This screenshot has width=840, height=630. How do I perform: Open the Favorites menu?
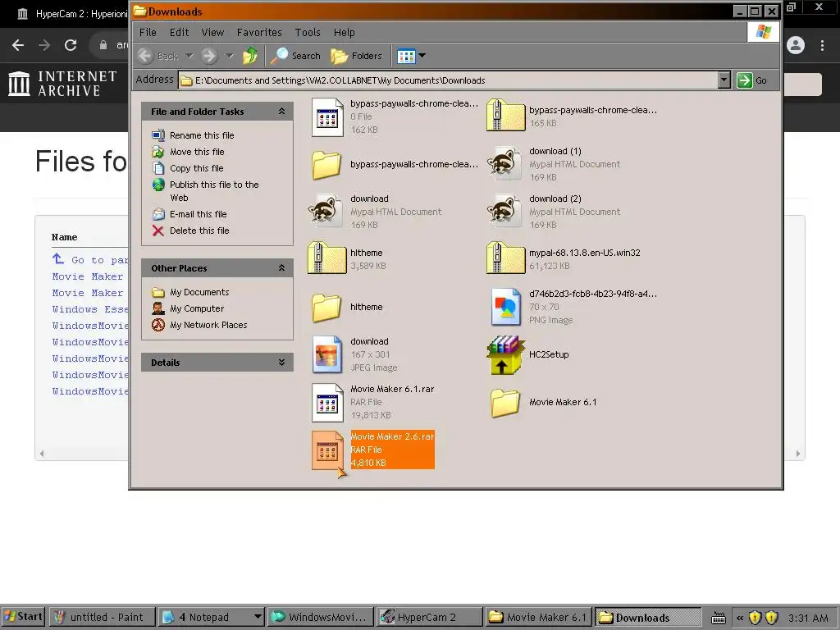tap(259, 32)
